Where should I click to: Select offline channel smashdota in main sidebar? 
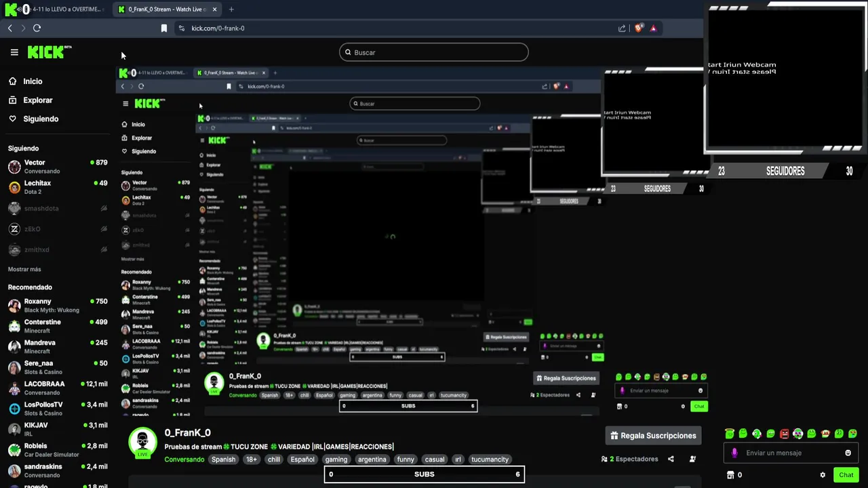(x=58, y=209)
